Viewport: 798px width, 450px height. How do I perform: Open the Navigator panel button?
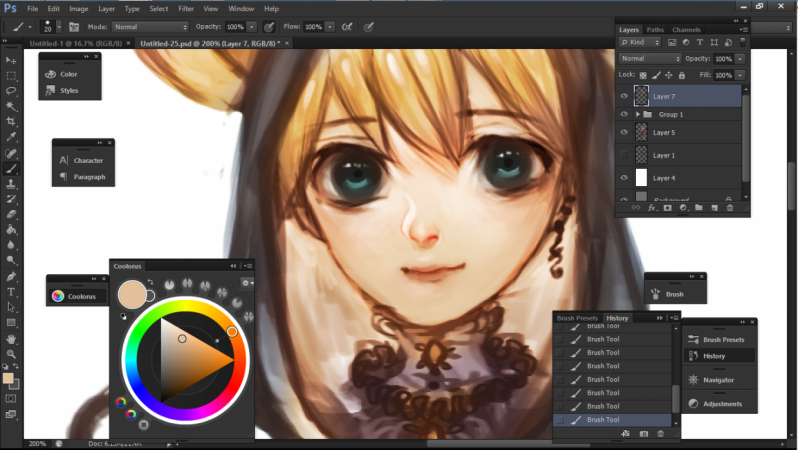pyautogui.click(x=718, y=380)
